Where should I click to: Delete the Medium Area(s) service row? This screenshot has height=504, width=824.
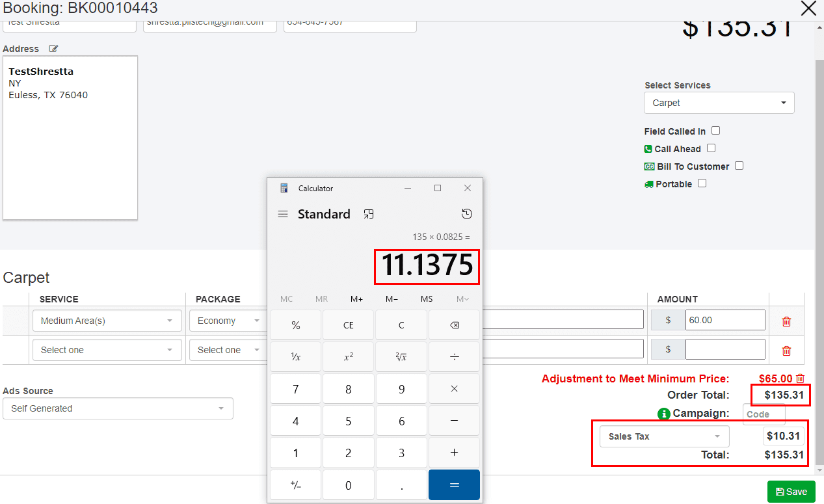[x=786, y=321]
